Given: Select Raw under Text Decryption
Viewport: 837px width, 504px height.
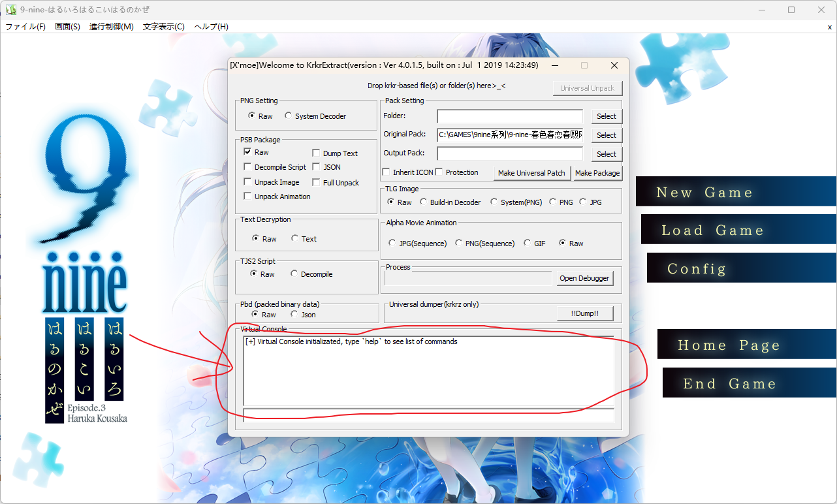Looking at the screenshot, I should point(264,239).
